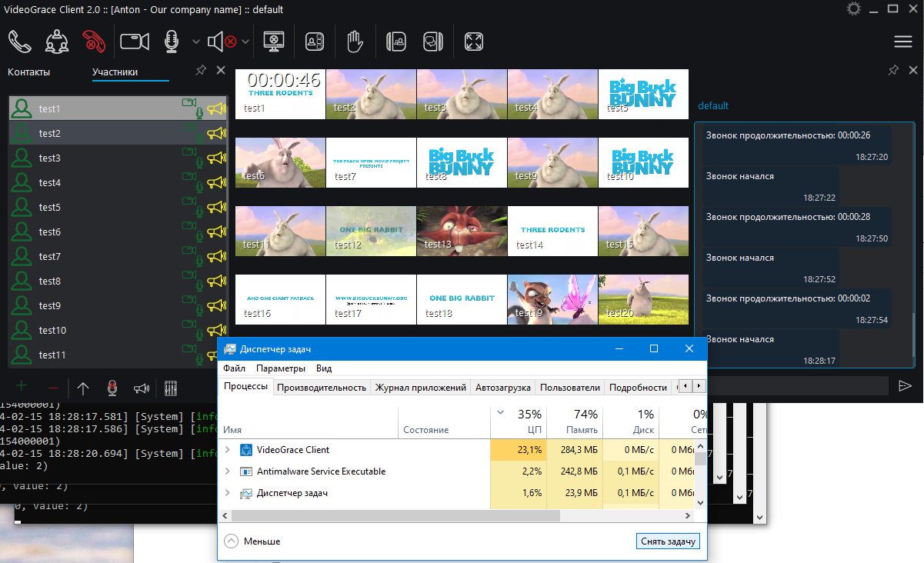Image resolution: width=924 pixels, height=563 pixels.
Task: Click the raise hand icon
Action: pyautogui.click(x=354, y=41)
